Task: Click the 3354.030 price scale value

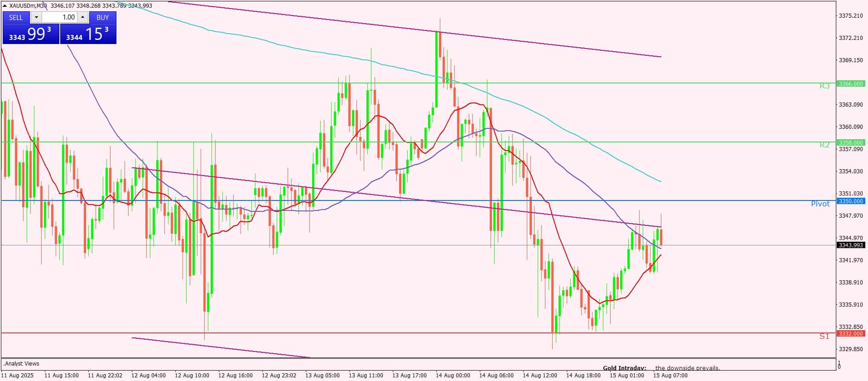Action: click(x=851, y=171)
